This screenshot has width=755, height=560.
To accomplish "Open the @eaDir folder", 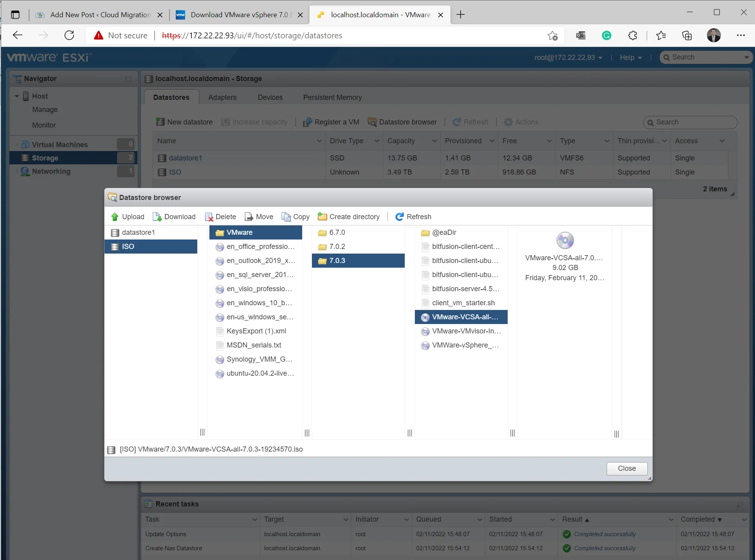I will [x=461, y=232].
